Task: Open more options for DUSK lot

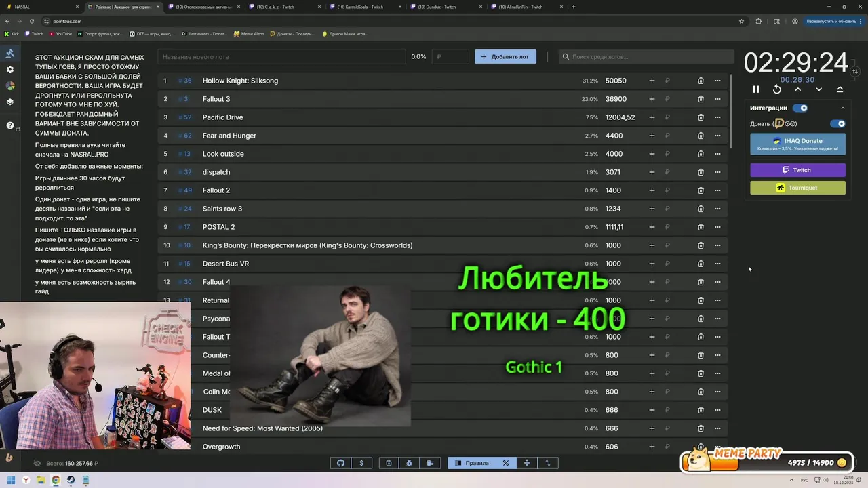Action: click(x=717, y=410)
